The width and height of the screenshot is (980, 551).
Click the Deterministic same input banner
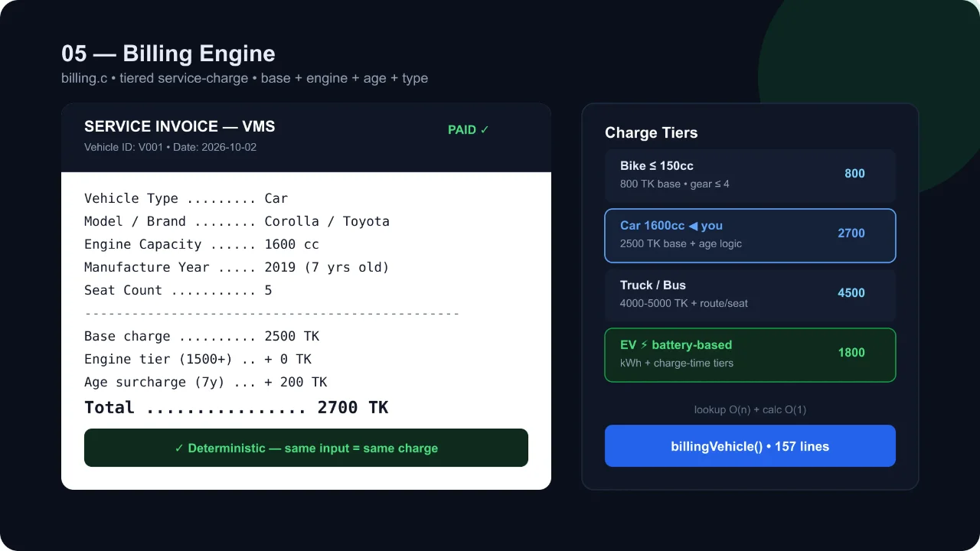point(306,448)
